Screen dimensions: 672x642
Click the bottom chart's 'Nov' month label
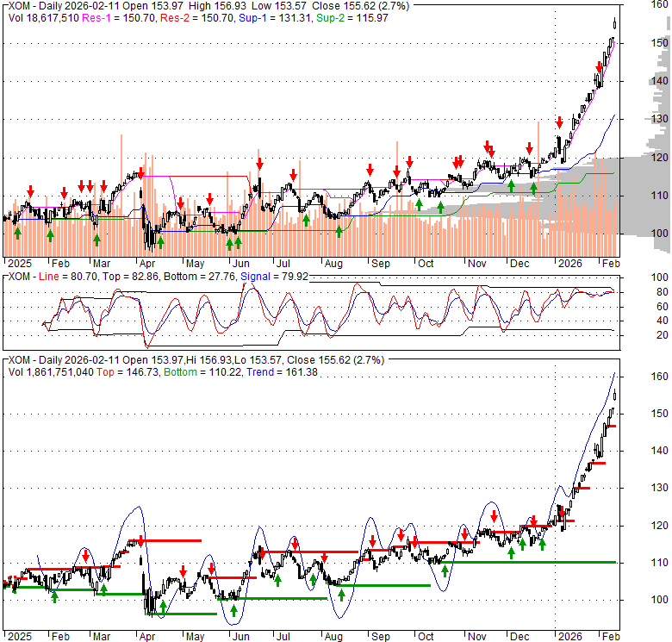click(476, 637)
